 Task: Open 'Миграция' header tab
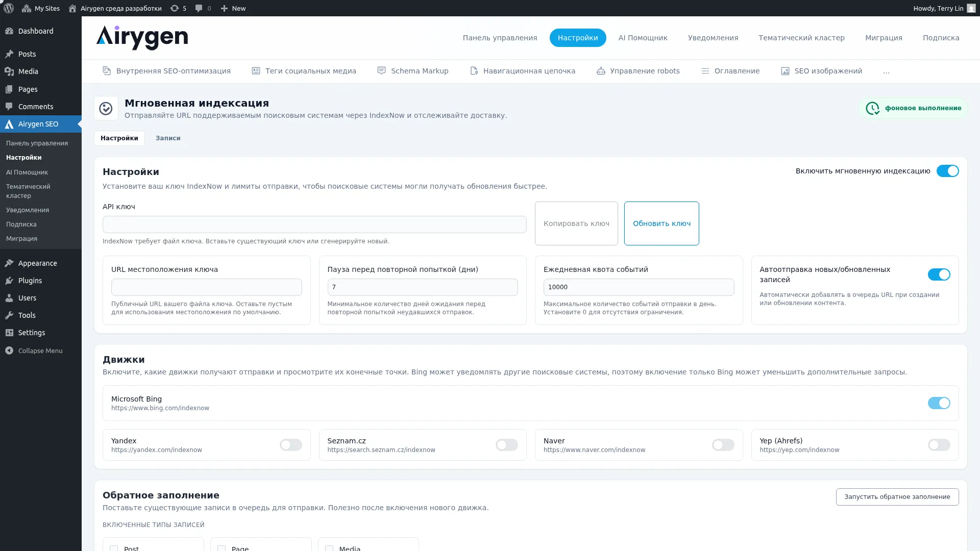[x=884, y=38]
